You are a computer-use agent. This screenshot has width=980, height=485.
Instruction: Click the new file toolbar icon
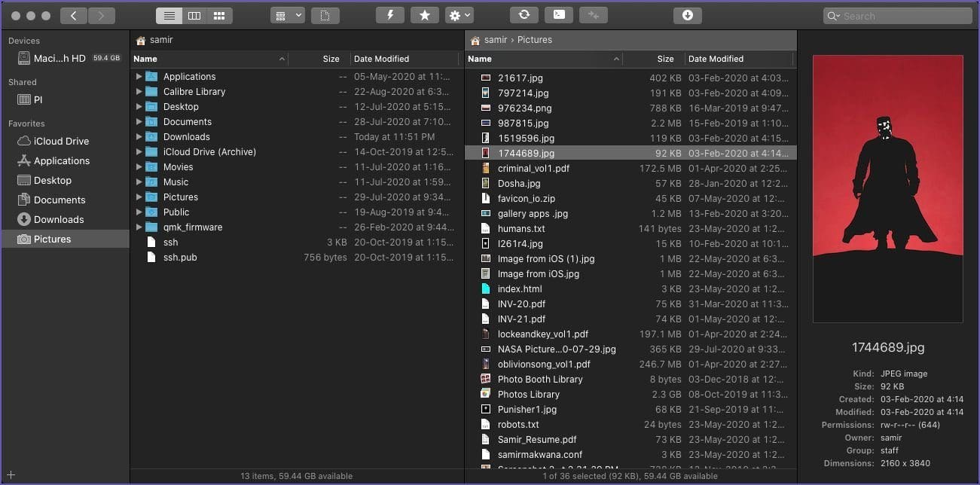click(325, 15)
